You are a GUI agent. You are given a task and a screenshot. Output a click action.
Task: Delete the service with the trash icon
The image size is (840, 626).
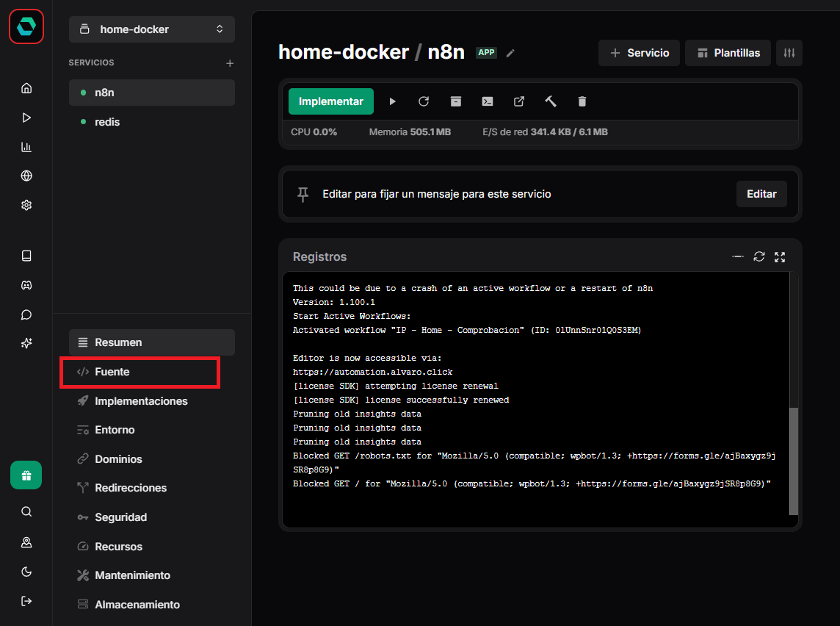click(x=582, y=101)
